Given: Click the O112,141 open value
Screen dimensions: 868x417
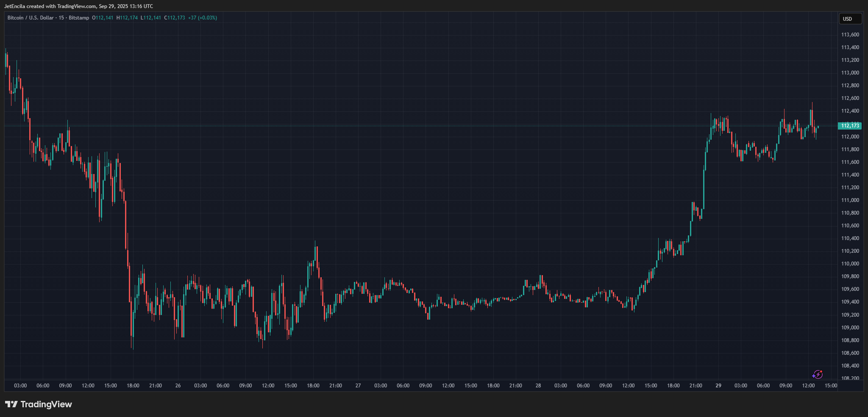Looking at the screenshot, I should 103,18.
